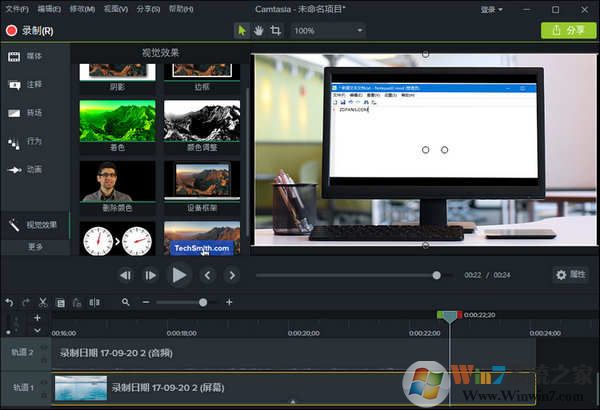600x410 pixels.
Task: Paste media onto the timeline
Action: click(x=77, y=303)
